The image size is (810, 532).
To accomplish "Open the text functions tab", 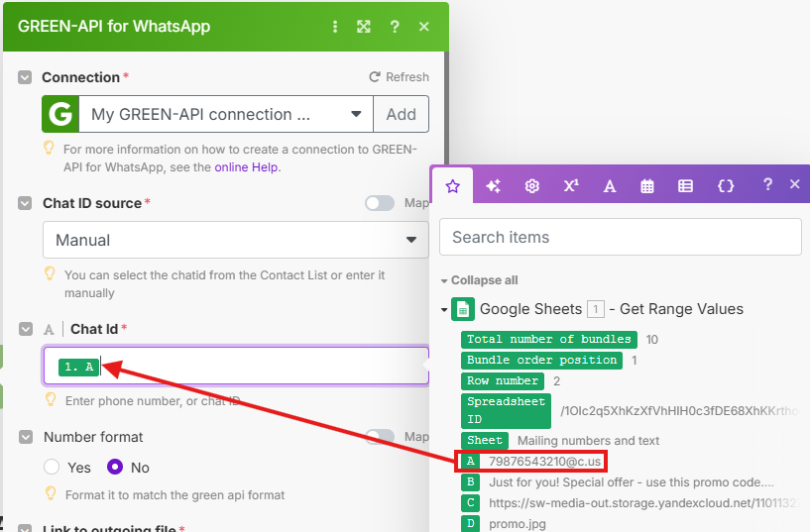I will [x=610, y=185].
